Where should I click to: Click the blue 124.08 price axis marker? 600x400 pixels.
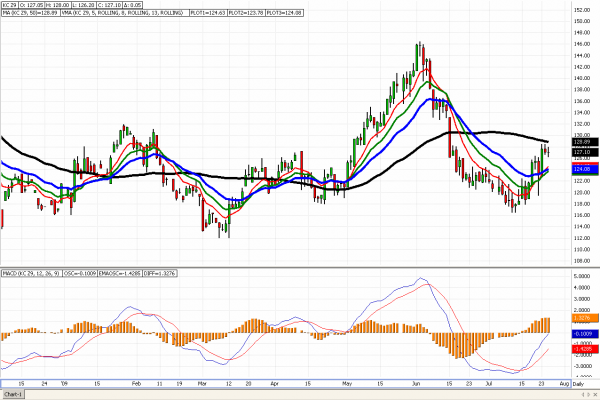point(585,169)
